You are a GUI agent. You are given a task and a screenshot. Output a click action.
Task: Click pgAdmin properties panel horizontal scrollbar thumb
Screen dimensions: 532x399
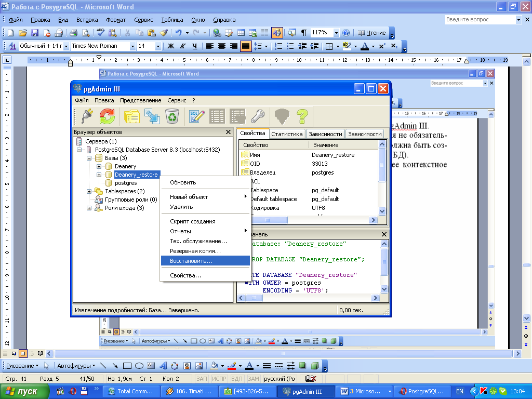pyautogui.click(x=268, y=220)
